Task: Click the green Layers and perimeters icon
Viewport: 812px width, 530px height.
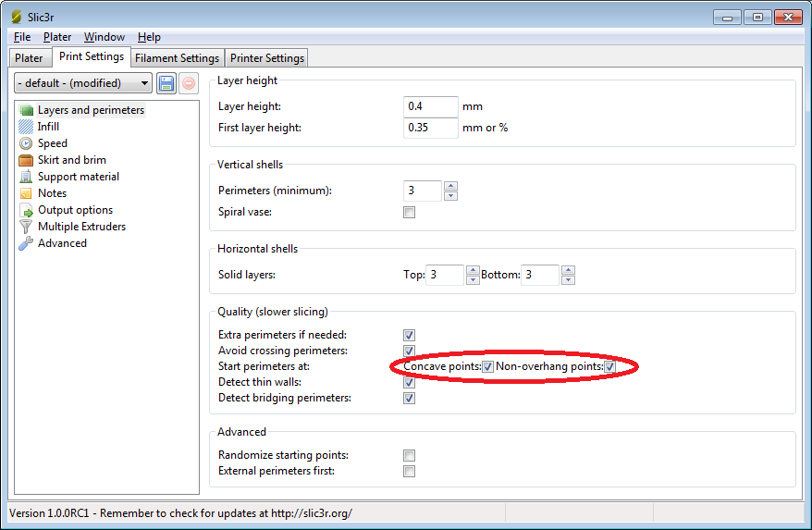Action: coord(26,110)
